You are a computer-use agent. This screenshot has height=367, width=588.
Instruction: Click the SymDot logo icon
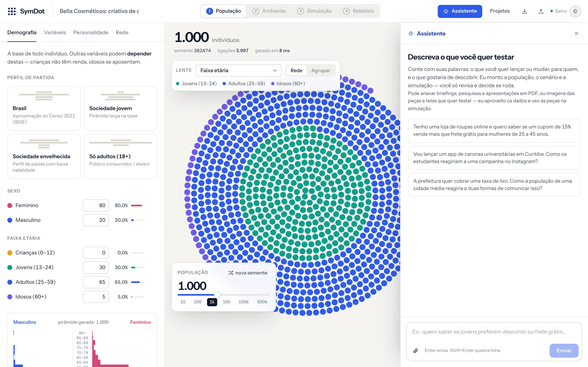tap(12, 11)
